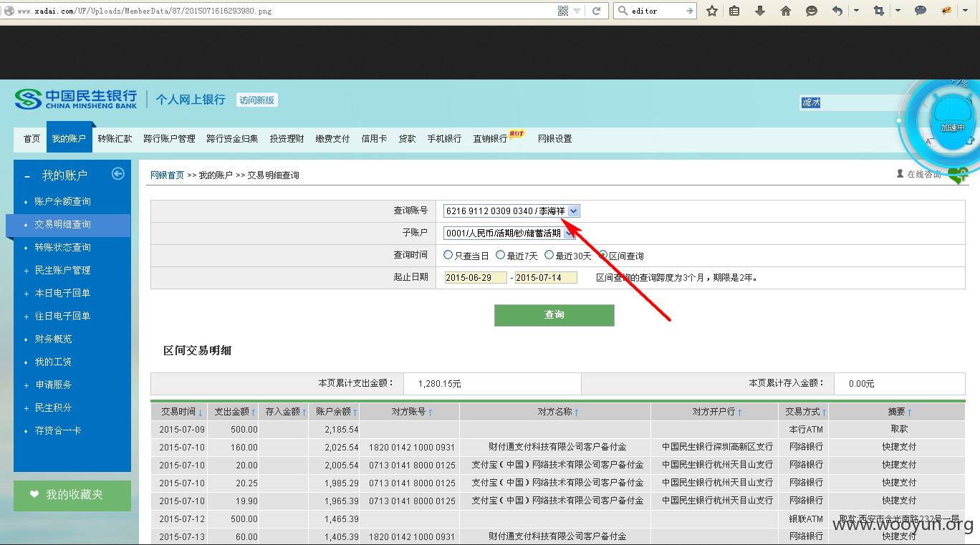The width and height of the screenshot is (980, 545).
Task: Select the 只查当日 radio button
Action: point(448,255)
